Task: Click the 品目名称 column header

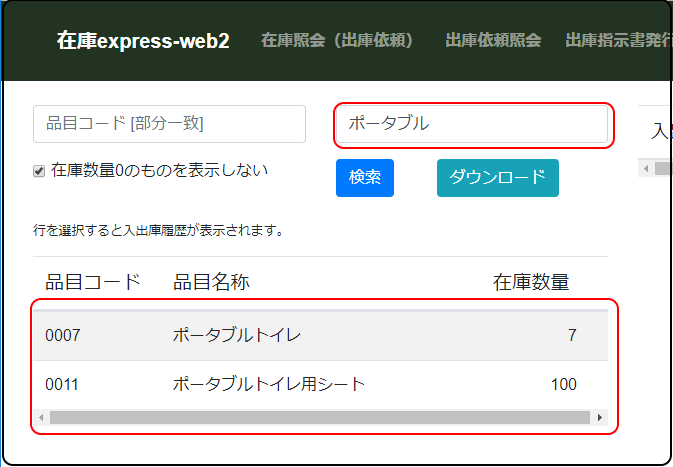Action: (211, 282)
